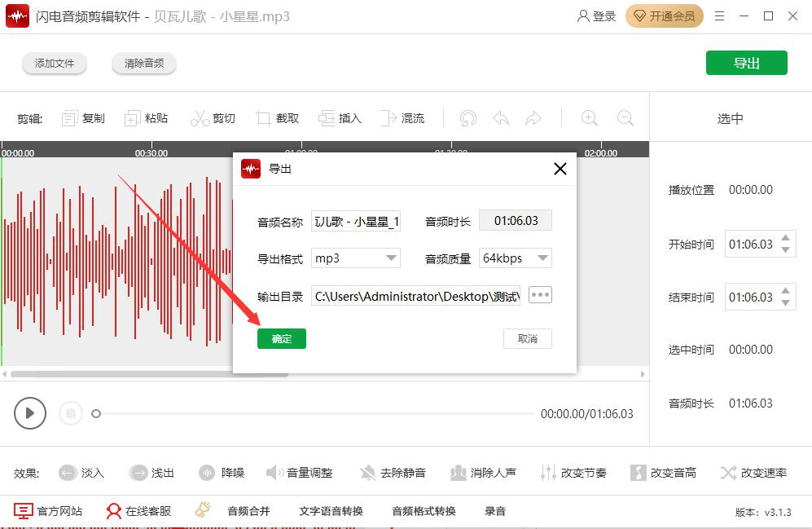Image resolution: width=812 pixels, height=529 pixels.
Task: Click the 02:00.00 timeline marker
Action: (x=601, y=153)
